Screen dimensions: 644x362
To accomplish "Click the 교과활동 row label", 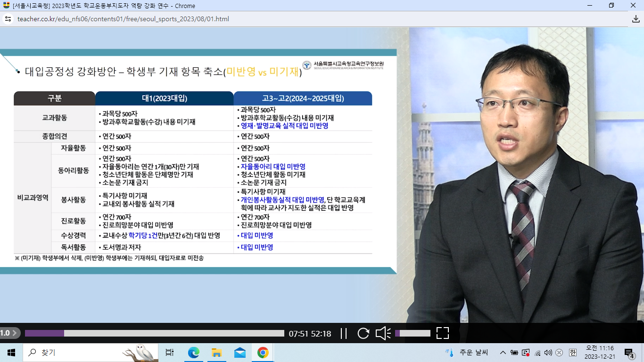I will (54, 117).
